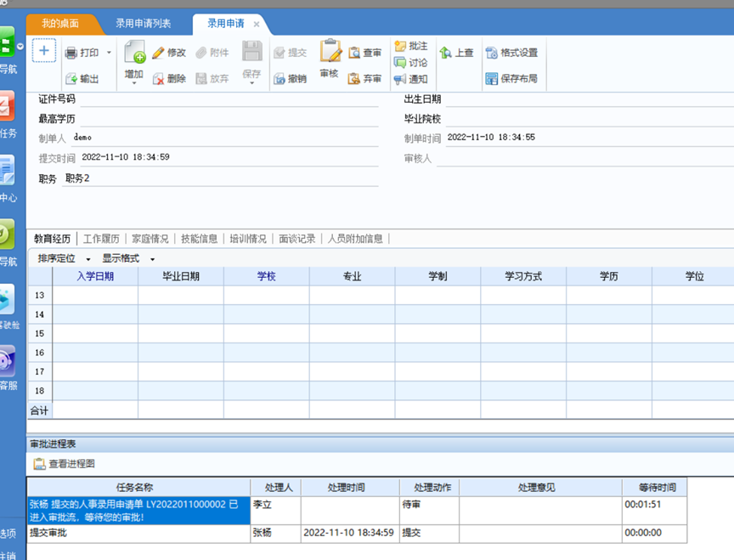Click the 放弃 discard icon
The height and width of the screenshot is (560, 734).
pyautogui.click(x=201, y=79)
